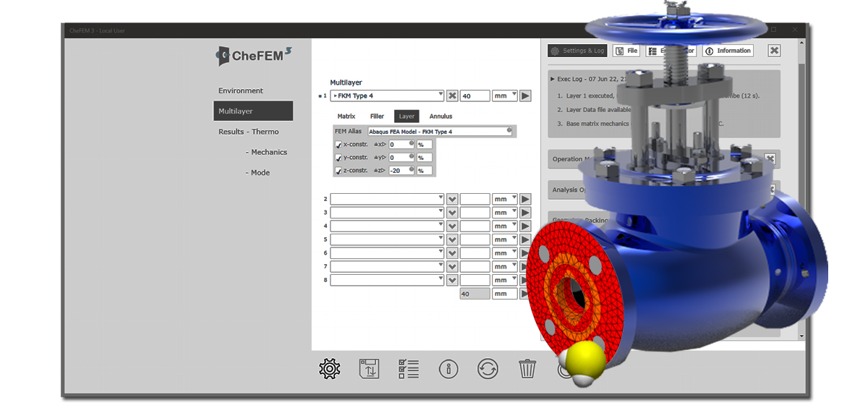Viewport: 868px width, 408px height.
Task: Click the trash bin delete icon
Action: tap(527, 369)
